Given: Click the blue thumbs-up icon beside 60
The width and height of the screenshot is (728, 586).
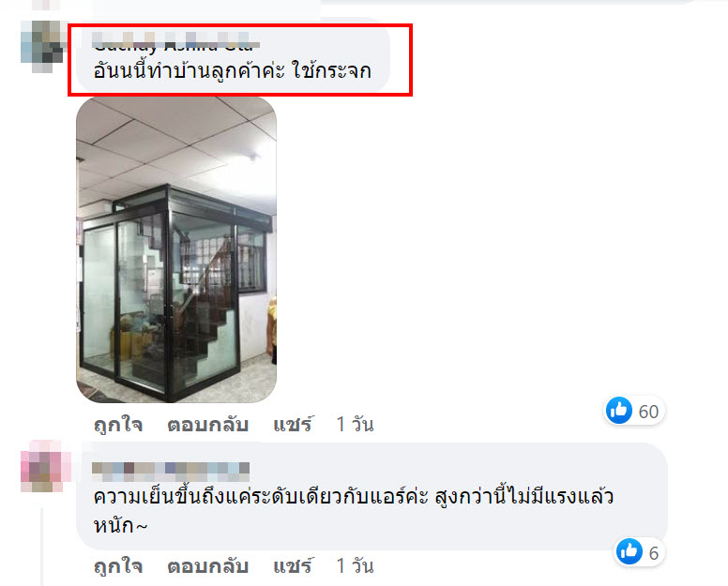Looking at the screenshot, I should click(x=619, y=410).
